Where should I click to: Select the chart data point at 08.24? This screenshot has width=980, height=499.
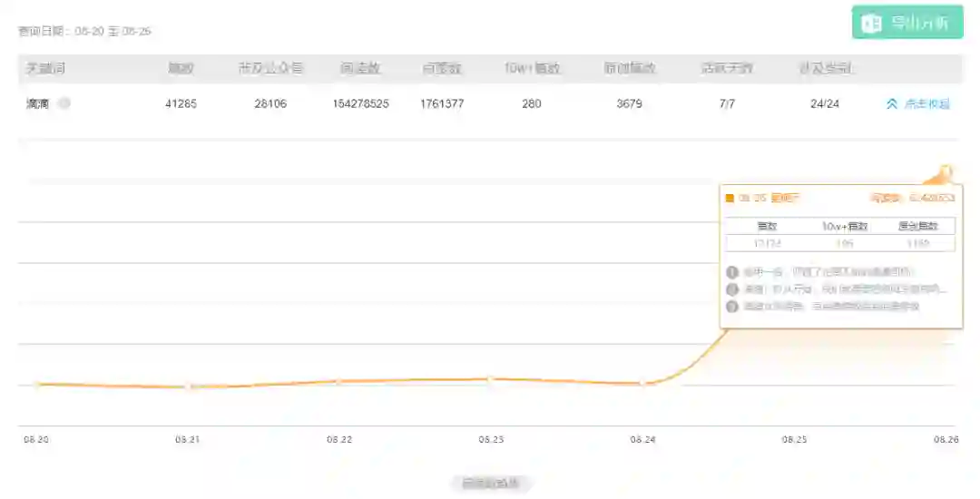point(642,383)
